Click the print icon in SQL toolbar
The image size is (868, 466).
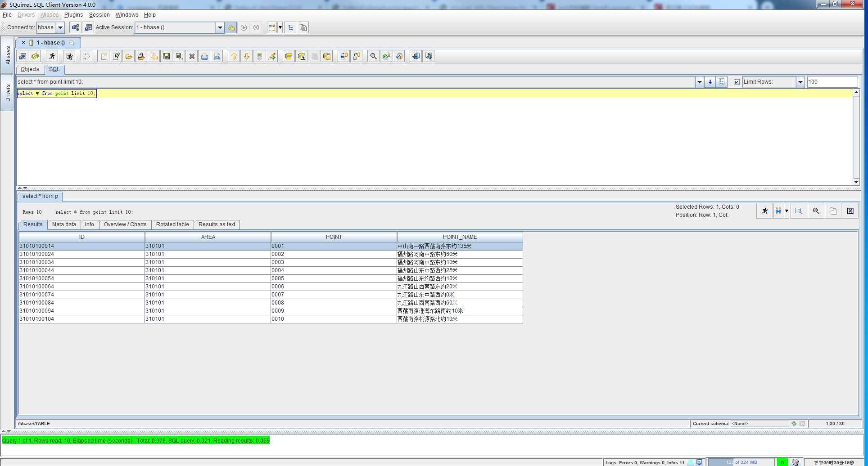point(204,56)
